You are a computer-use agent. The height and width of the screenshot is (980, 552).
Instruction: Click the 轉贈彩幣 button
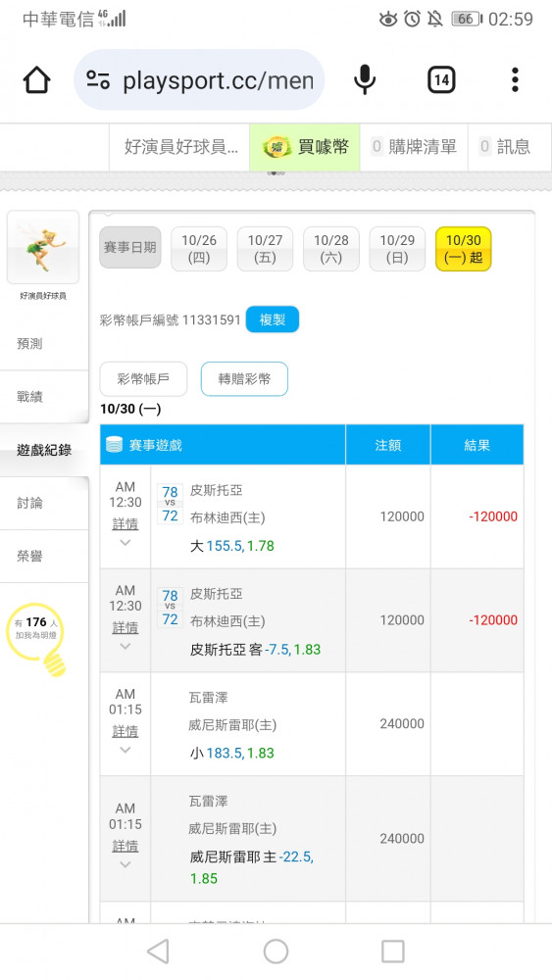(244, 378)
